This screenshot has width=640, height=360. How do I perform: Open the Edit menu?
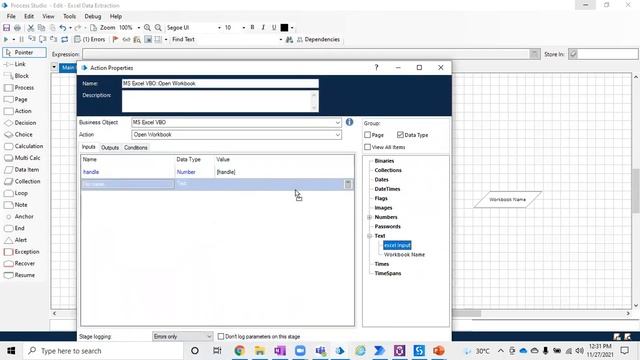[x=29, y=16]
